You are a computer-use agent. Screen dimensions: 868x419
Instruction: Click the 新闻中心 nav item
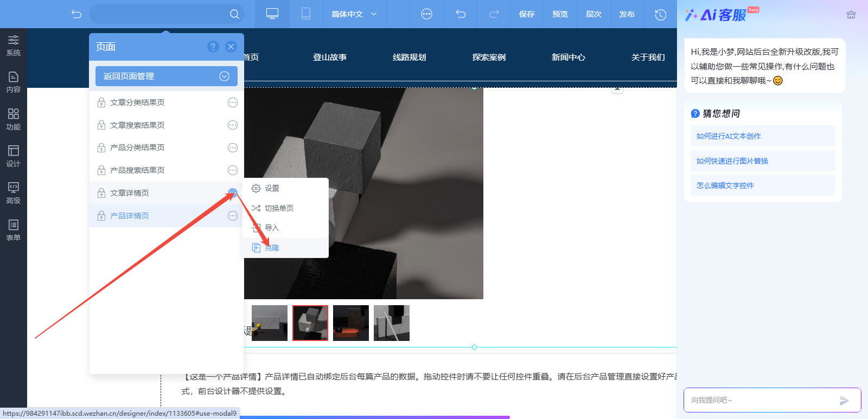tap(569, 57)
